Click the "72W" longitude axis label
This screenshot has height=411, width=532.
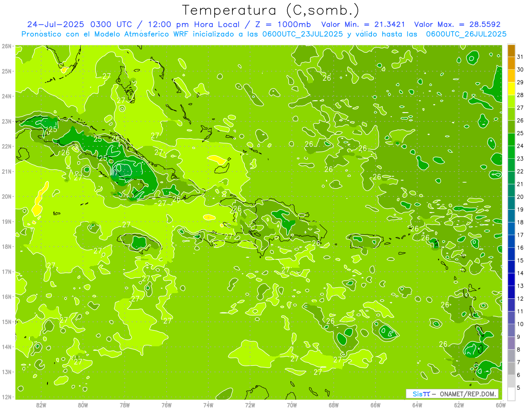coord(250,405)
